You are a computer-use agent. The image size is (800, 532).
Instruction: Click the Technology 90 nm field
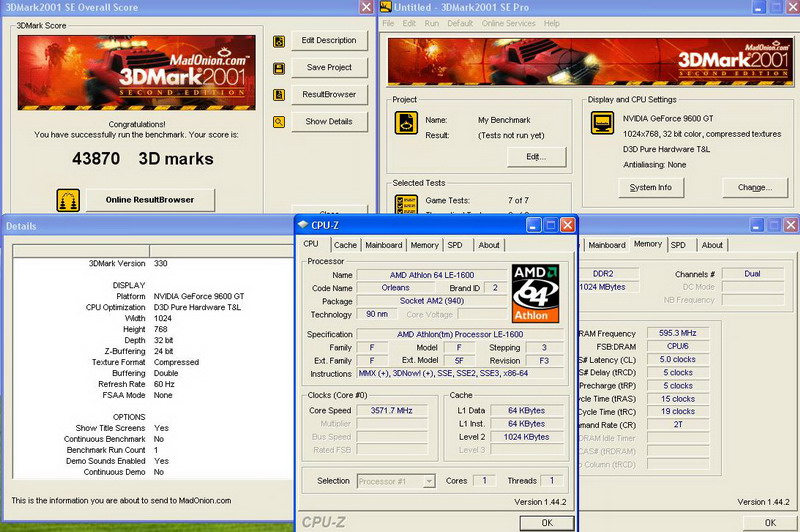coord(377,314)
